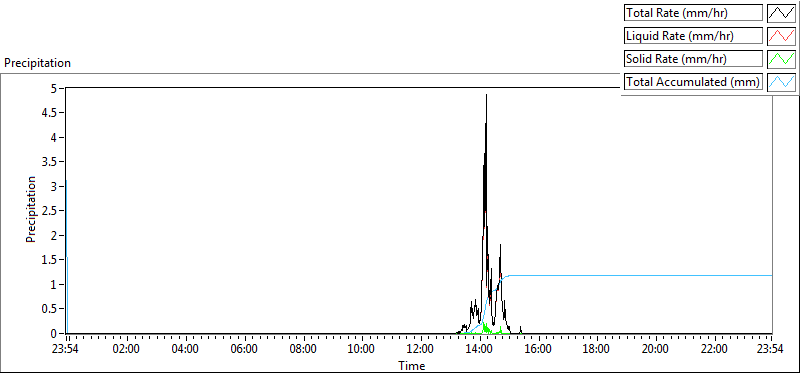Click the Total Accumulated blue line swatch

[781, 82]
